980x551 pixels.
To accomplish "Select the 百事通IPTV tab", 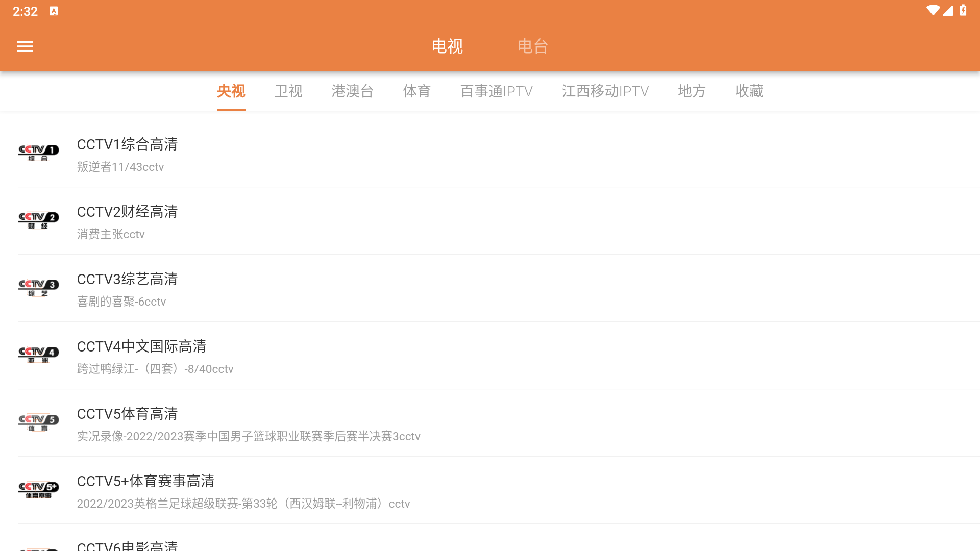I will pyautogui.click(x=496, y=91).
